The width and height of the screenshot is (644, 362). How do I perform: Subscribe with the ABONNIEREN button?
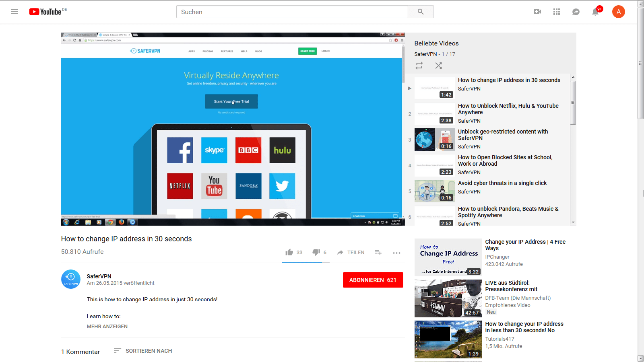(x=373, y=280)
